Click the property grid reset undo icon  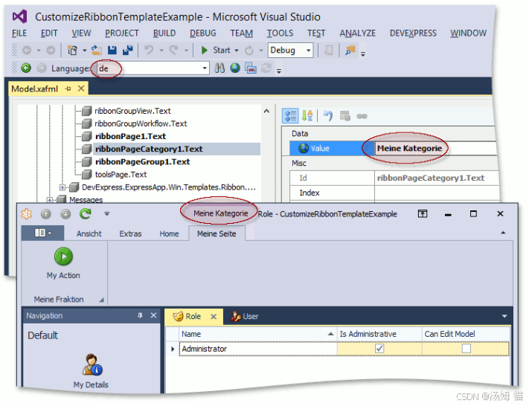328,116
